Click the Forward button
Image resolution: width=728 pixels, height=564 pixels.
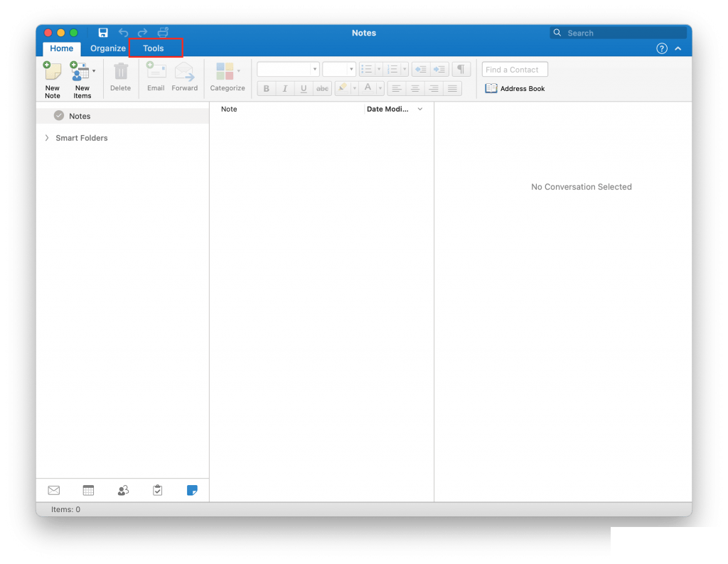185,78
